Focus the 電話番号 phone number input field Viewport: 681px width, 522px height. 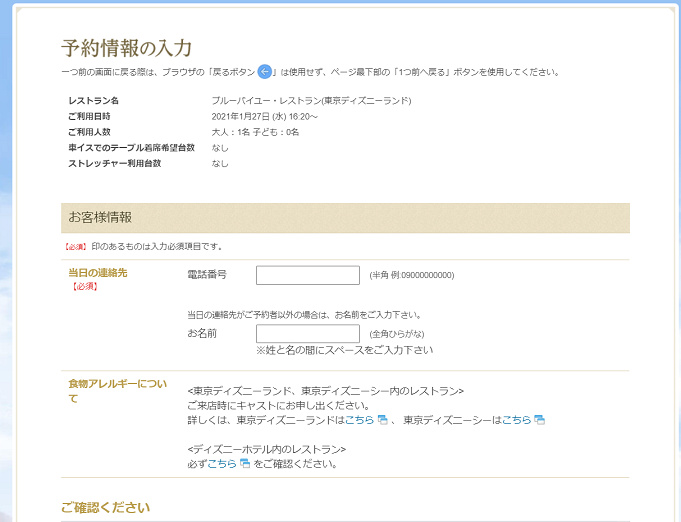tap(307, 275)
